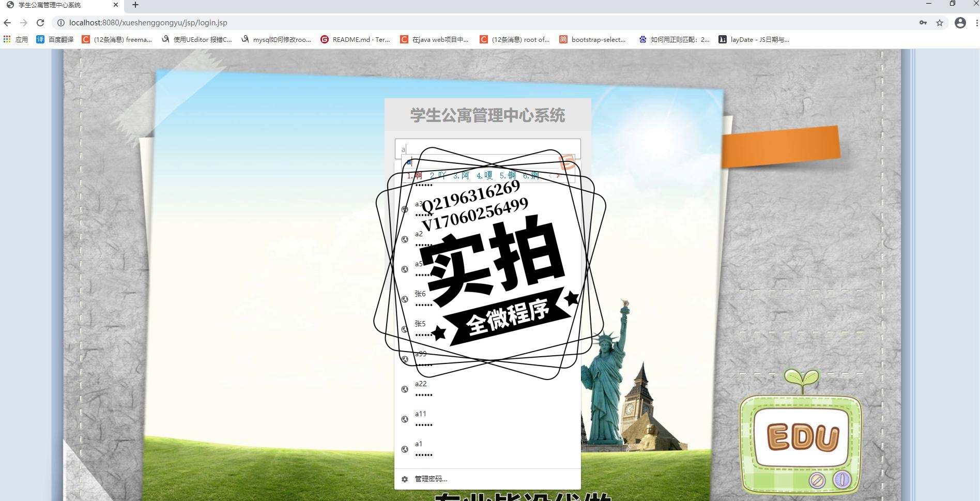980x501 pixels.
Task: Click the browser forward arrow
Action: pos(24,23)
